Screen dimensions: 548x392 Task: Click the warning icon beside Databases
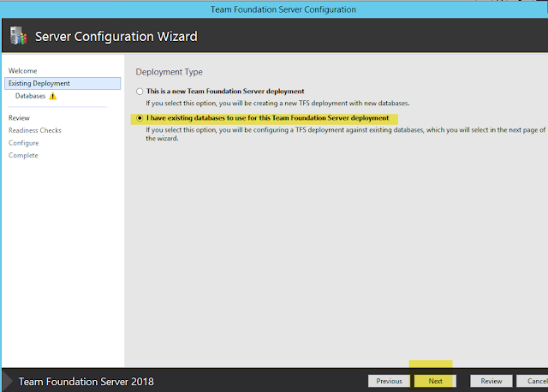53,96
